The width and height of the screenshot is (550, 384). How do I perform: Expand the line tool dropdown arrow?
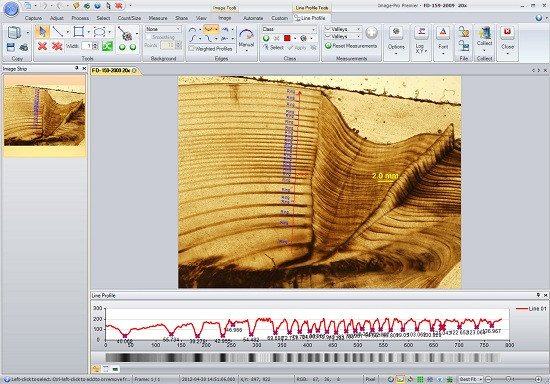(x=67, y=32)
